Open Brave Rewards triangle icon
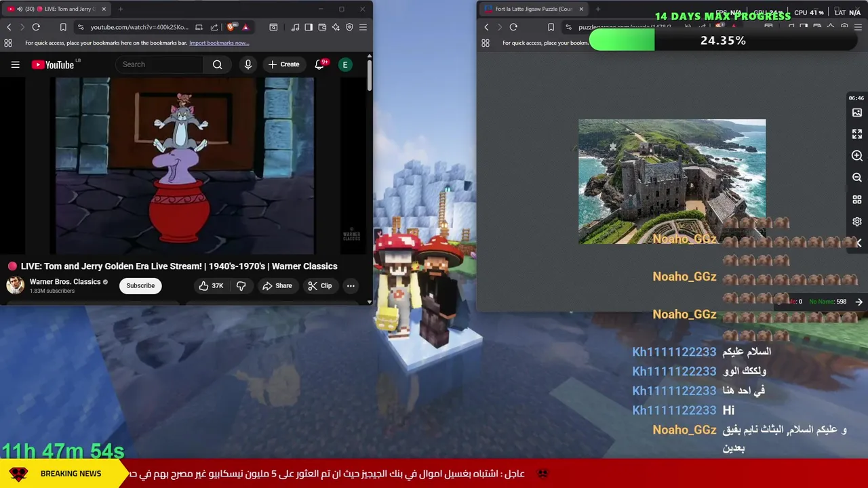Image resolution: width=868 pixels, height=488 pixels. pos(245,27)
